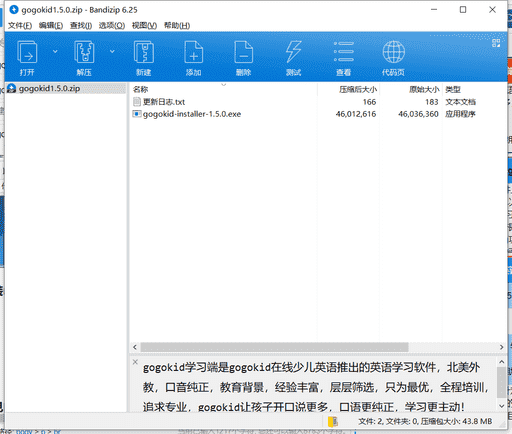Click type cell 文本文档

click(461, 102)
